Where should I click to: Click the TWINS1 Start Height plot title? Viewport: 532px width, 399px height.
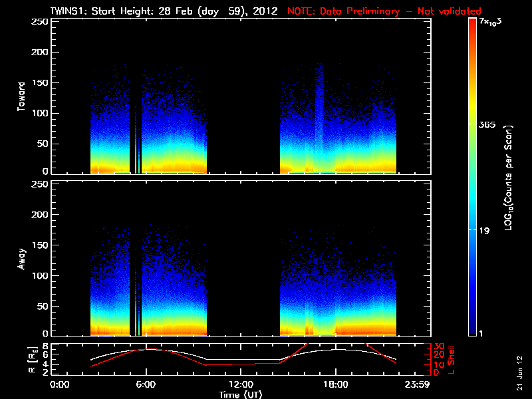pos(165,11)
